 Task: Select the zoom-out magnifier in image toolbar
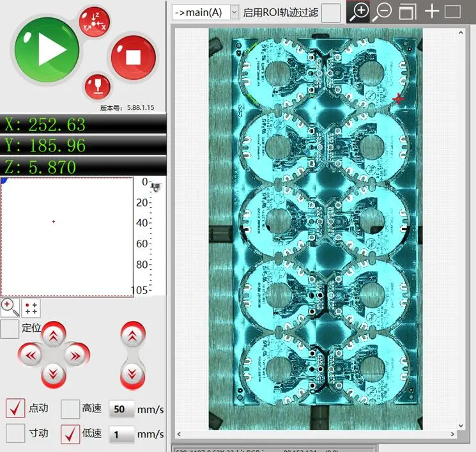tap(382, 12)
